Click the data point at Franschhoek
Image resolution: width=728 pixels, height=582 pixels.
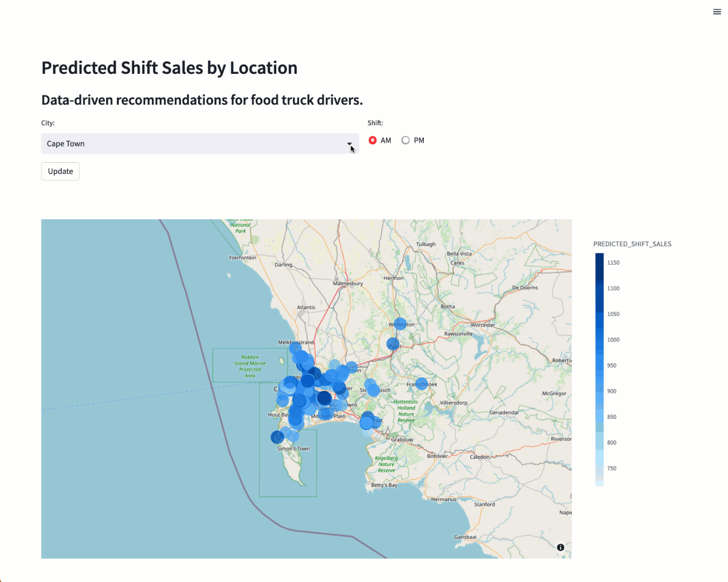pos(422,384)
